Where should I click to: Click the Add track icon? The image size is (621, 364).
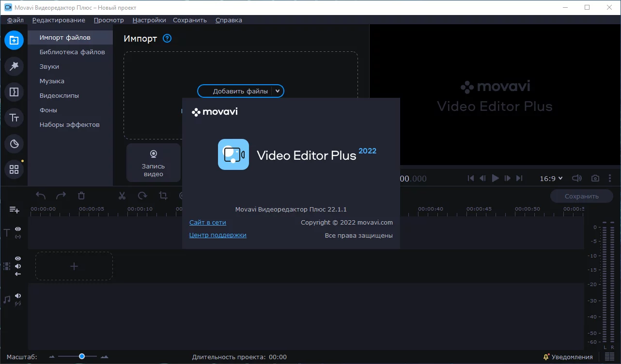(15, 210)
